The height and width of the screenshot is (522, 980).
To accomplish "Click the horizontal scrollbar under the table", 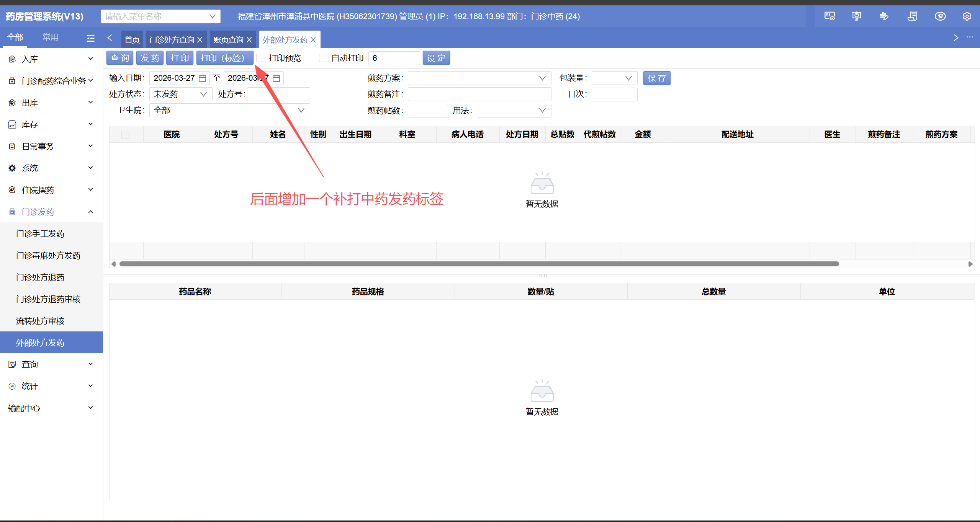I will click(479, 264).
